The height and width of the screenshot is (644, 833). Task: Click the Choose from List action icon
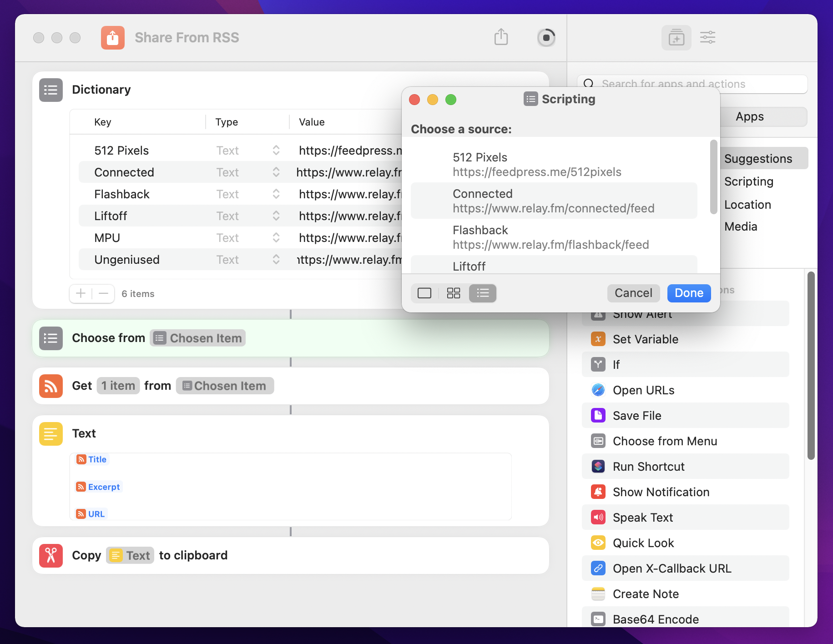(51, 338)
